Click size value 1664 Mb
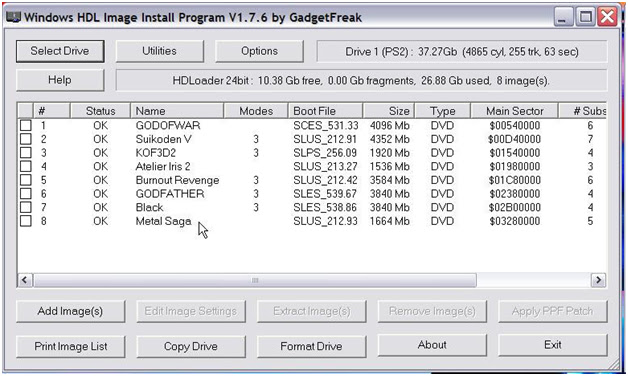This screenshot has width=628, height=376. tap(390, 221)
